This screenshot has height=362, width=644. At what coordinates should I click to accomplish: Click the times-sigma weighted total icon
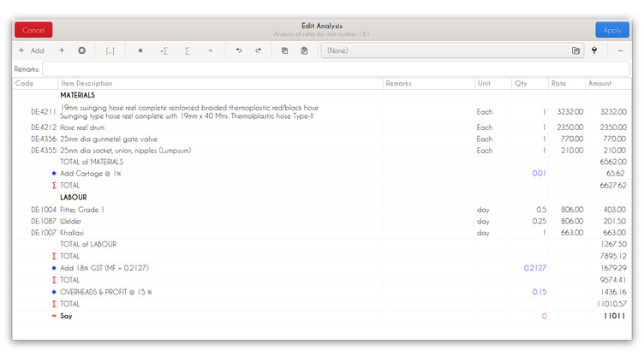[164, 51]
